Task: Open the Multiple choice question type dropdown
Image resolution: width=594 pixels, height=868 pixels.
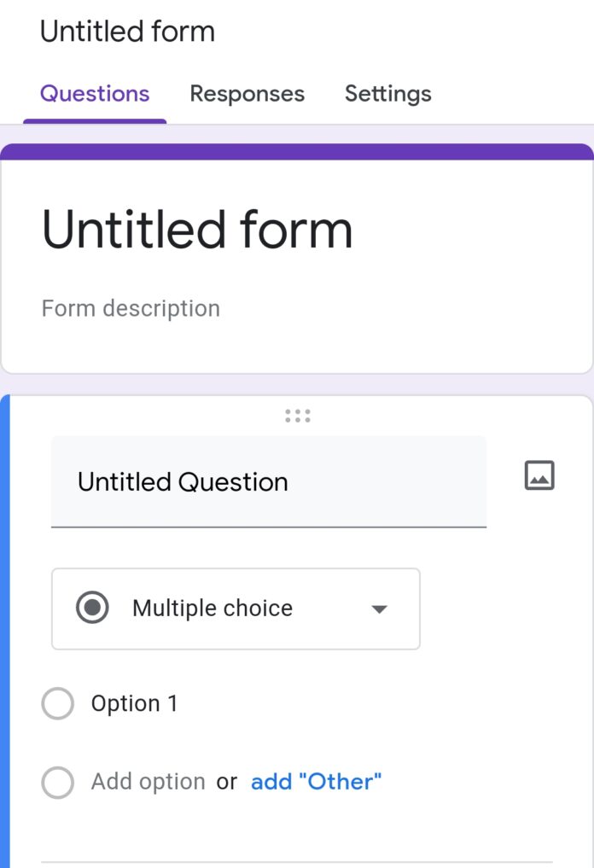Action: [x=236, y=609]
